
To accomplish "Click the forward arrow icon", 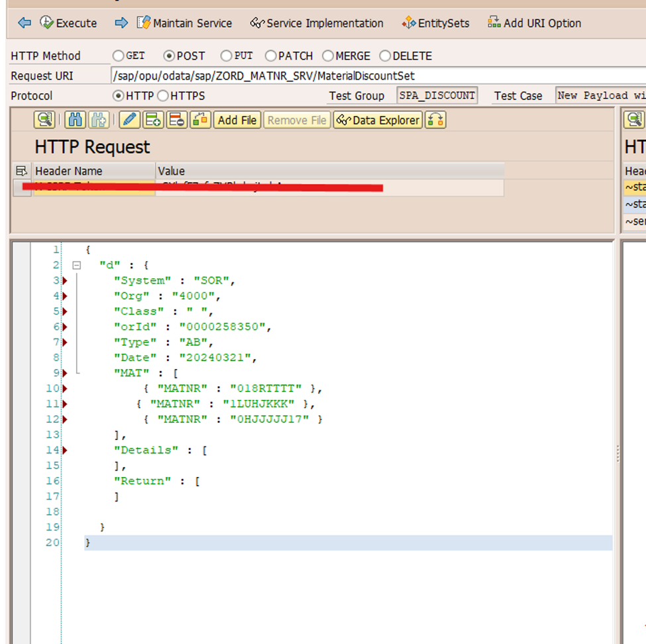I will pyautogui.click(x=121, y=23).
